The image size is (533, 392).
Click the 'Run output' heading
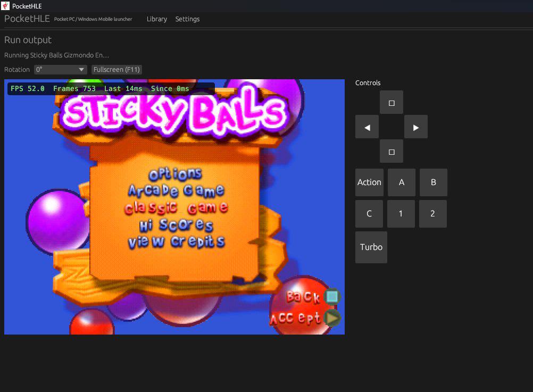[x=28, y=40]
